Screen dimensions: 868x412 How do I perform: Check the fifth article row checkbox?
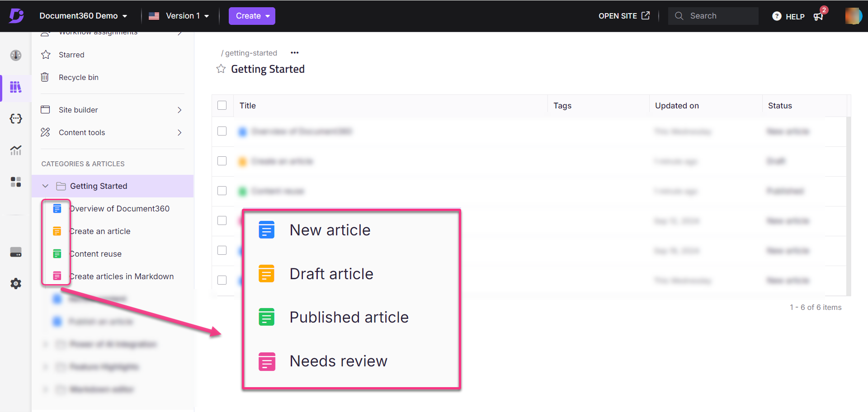pyautogui.click(x=222, y=250)
